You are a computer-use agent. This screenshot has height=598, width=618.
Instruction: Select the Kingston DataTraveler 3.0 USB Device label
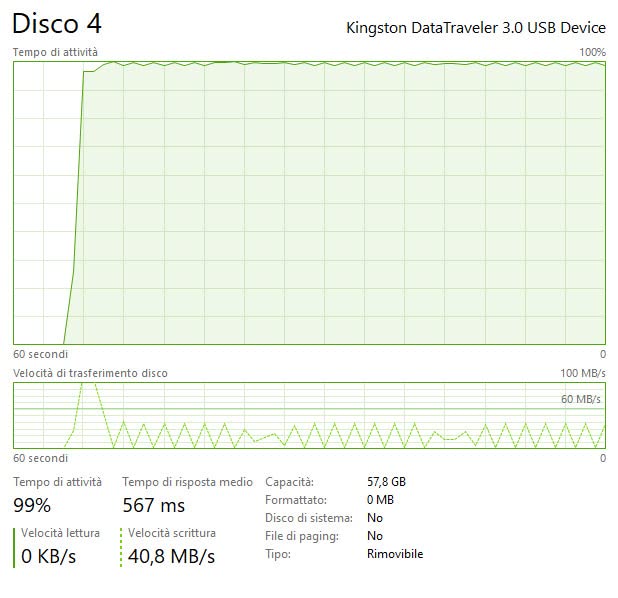476,28
